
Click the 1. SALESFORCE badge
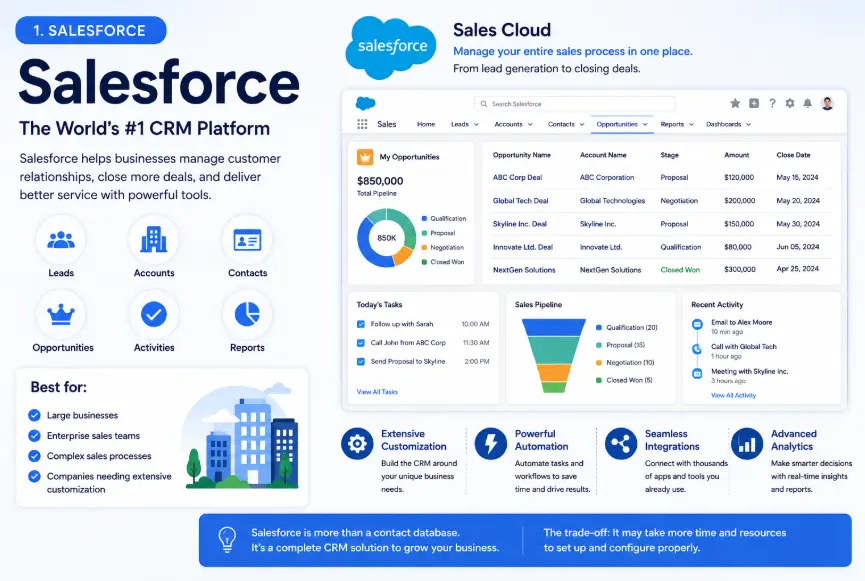pyautogui.click(x=90, y=30)
